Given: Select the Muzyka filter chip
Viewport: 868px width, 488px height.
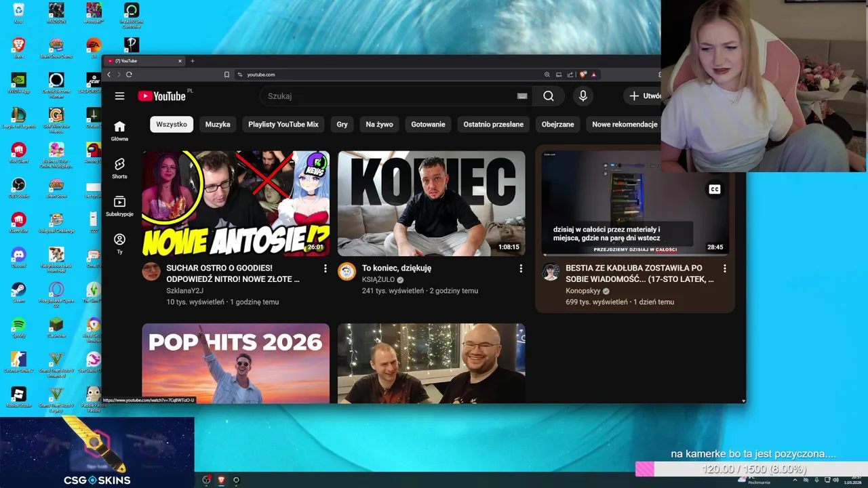Looking at the screenshot, I should pyautogui.click(x=218, y=125).
